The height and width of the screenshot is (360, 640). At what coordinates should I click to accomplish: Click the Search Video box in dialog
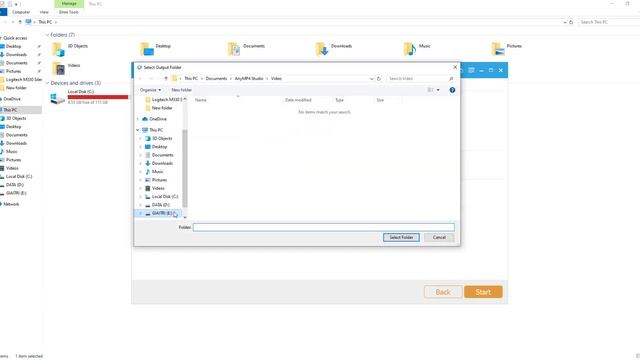click(x=420, y=78)
